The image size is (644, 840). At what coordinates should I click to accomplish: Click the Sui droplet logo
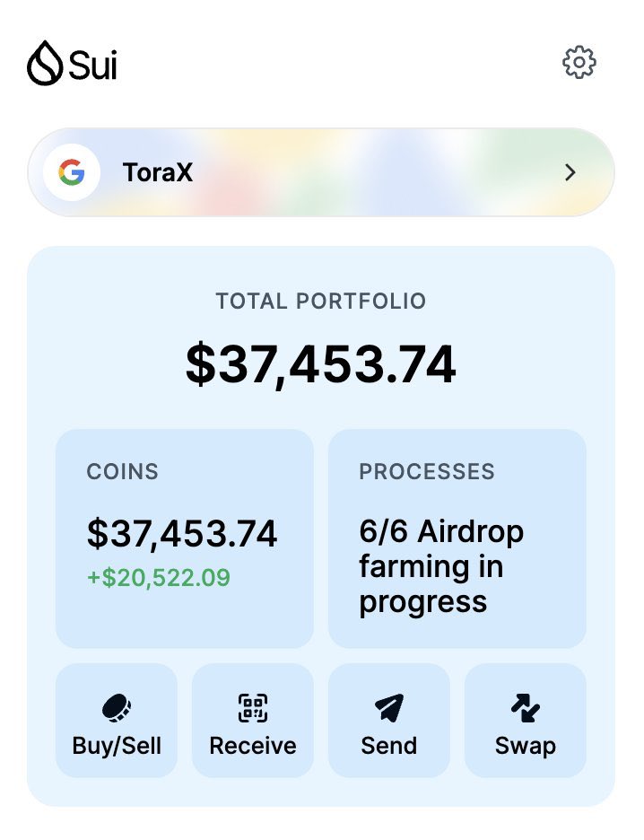click(x=45, y=63)
